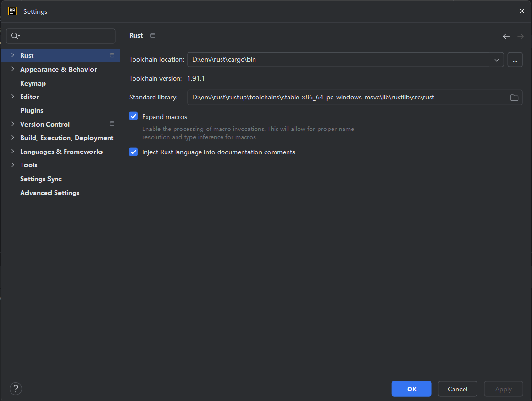Click into the settings search field
Screen dimensions: 532x401
(61, 36)
